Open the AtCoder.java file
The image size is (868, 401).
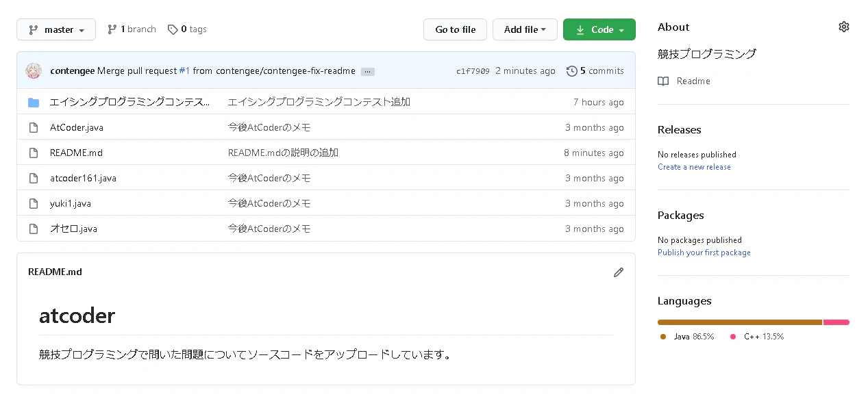(77, 127)
